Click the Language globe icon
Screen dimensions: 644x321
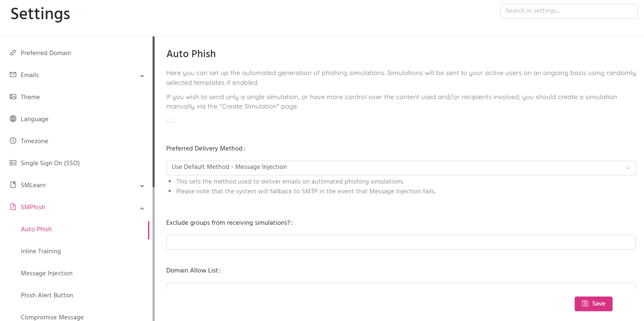(13, 119)
